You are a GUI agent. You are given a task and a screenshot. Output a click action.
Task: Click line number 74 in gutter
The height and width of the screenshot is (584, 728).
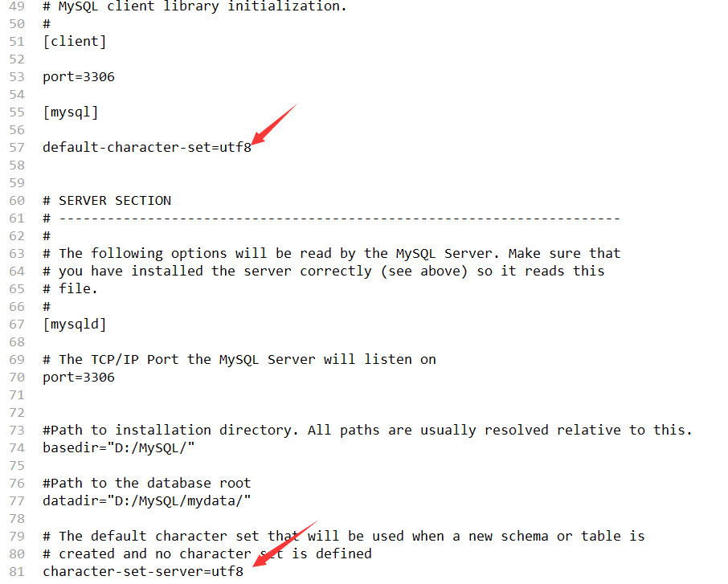17,448
